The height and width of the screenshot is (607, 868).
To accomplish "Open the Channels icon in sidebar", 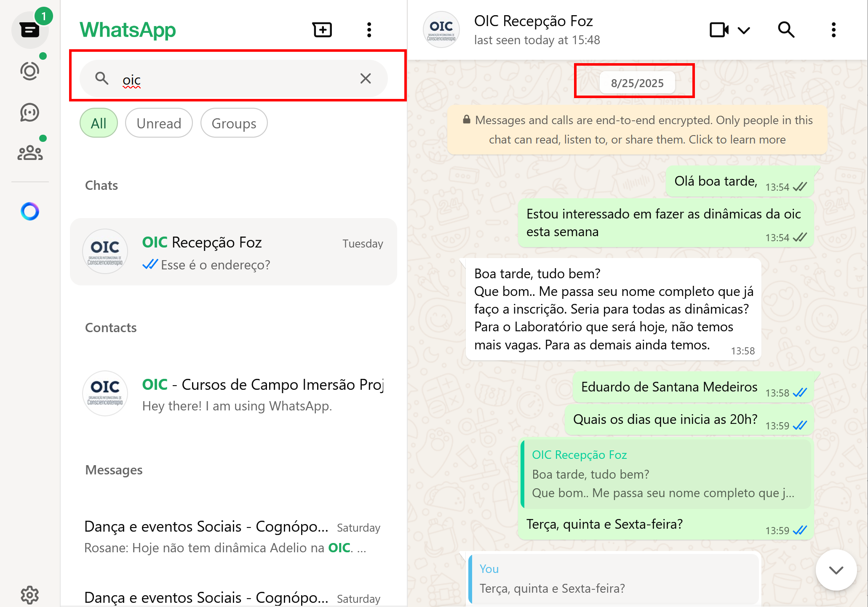I will coord(30,112).
